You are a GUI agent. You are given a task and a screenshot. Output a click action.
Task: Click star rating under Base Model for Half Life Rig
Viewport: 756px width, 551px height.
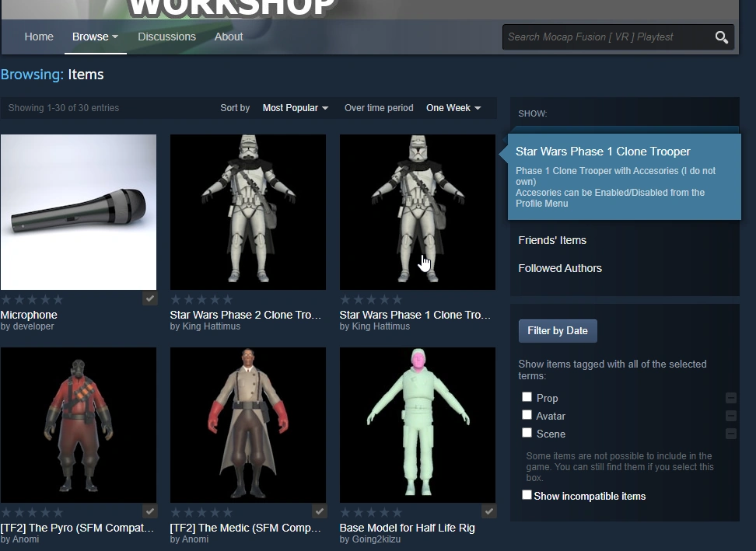(371, 512)
